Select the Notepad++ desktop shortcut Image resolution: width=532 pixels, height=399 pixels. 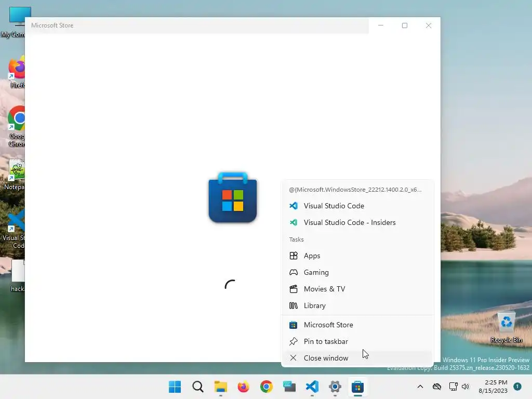click(x=15, y=174)
